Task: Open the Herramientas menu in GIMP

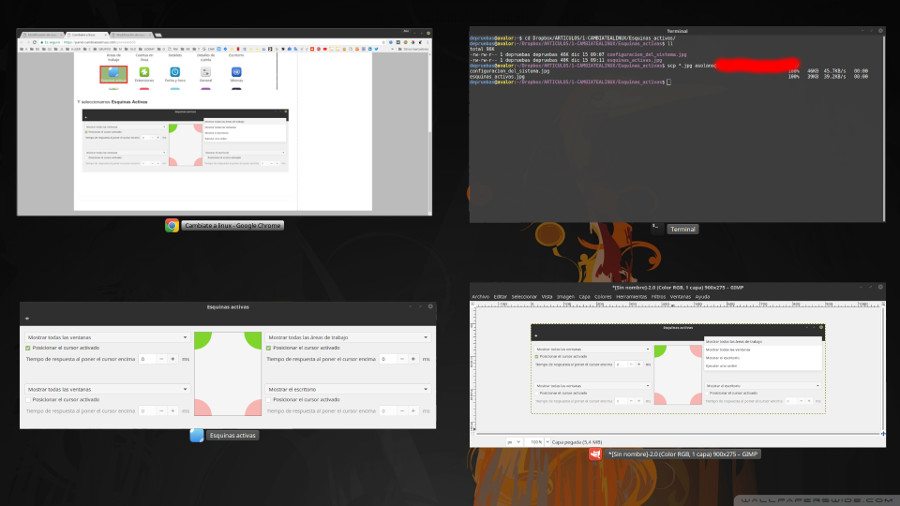Action: click(631, 297)
